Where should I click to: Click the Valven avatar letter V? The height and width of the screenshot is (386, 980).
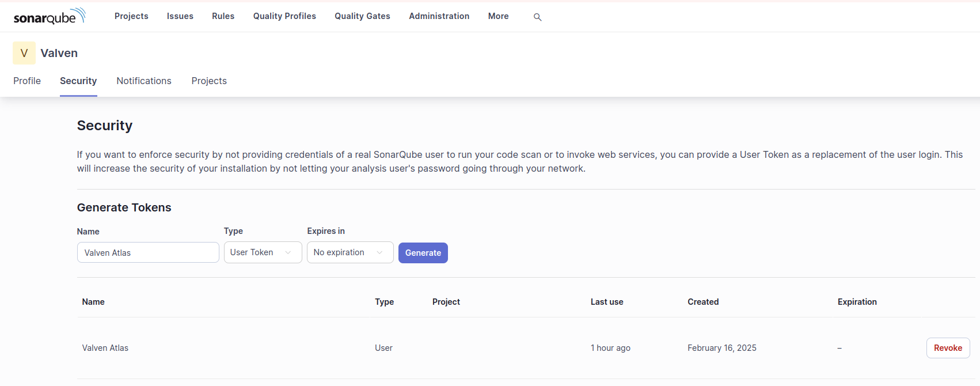(x=24, y=53)
